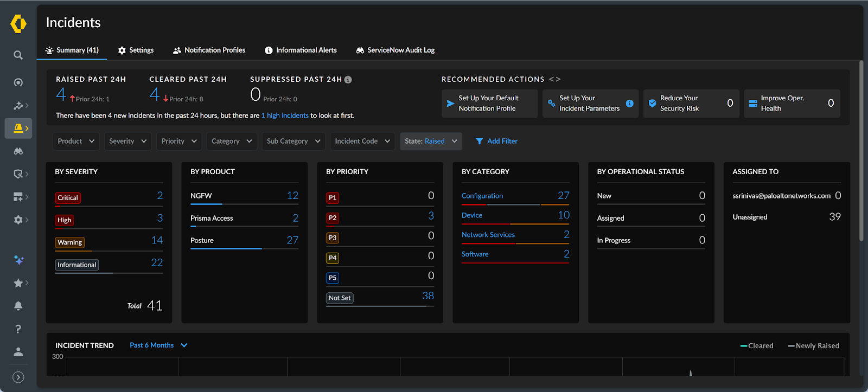Image resolution: width=868 pixels, height=392 pixels.
Task: Open the Incidents bell icon in sidebar
Action: 18,128
